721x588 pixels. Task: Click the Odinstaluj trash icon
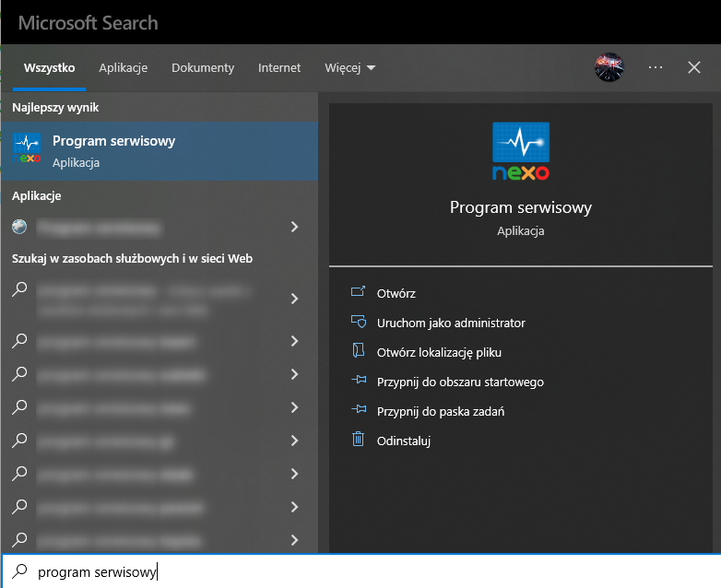tap(359, 441)
